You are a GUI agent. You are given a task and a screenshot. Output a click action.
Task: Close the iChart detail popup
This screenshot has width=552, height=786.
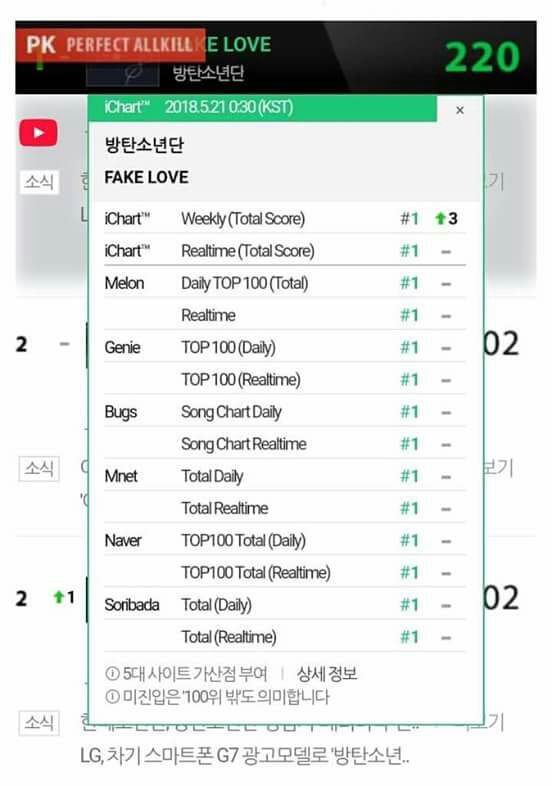[x=460, y=110]
